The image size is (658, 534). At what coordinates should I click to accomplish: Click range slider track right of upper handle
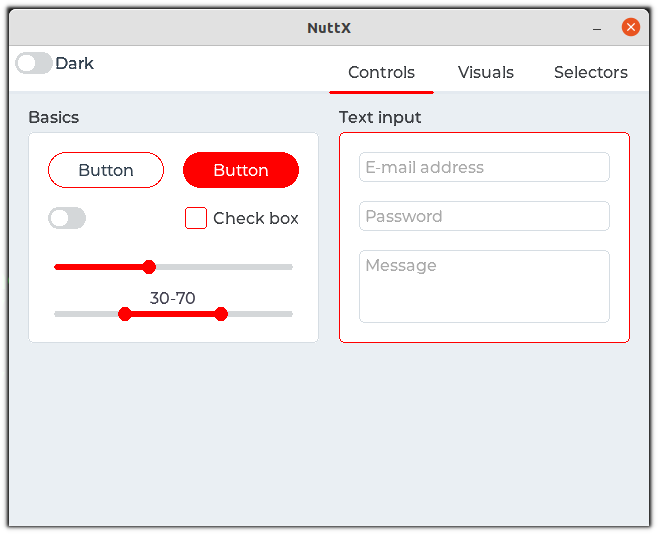(258, 314)
